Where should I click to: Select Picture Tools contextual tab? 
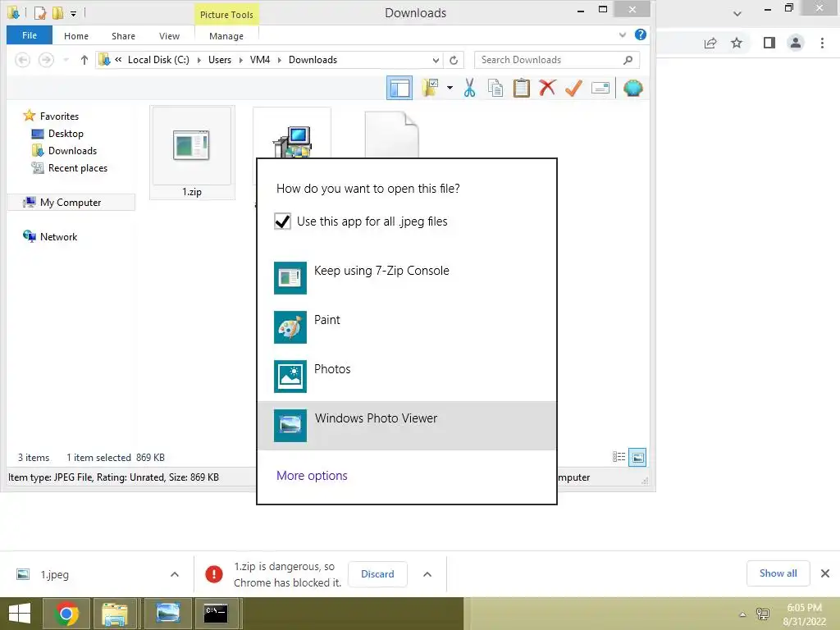226,15
